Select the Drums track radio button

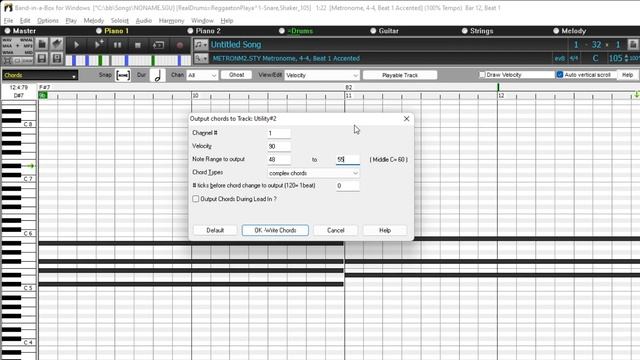coord(282,31)
